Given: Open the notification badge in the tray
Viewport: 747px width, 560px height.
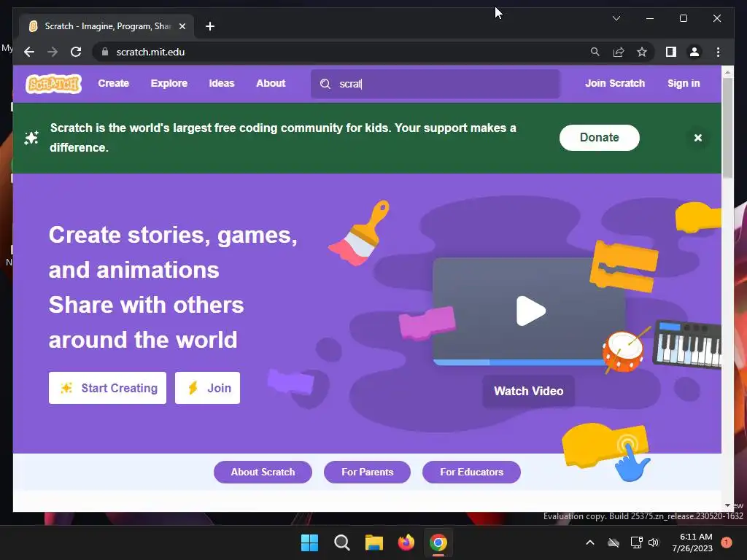Looking at the screenshot, I should [727, 542].
